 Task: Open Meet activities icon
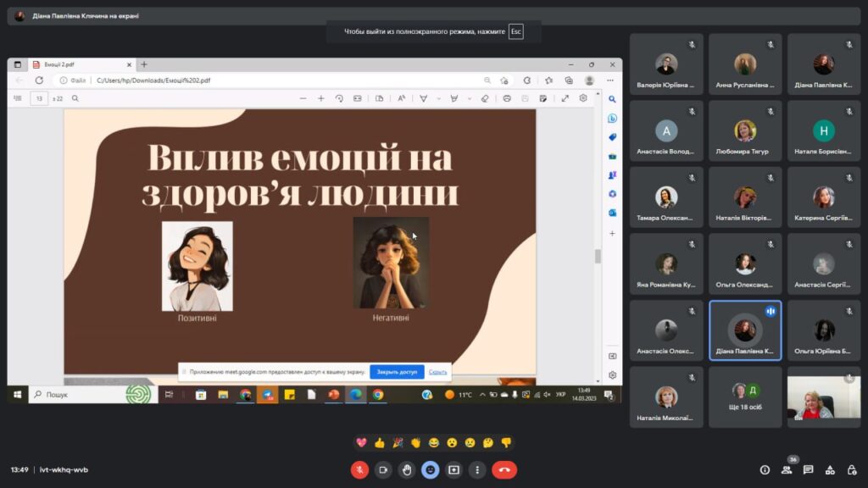(830, 469)
